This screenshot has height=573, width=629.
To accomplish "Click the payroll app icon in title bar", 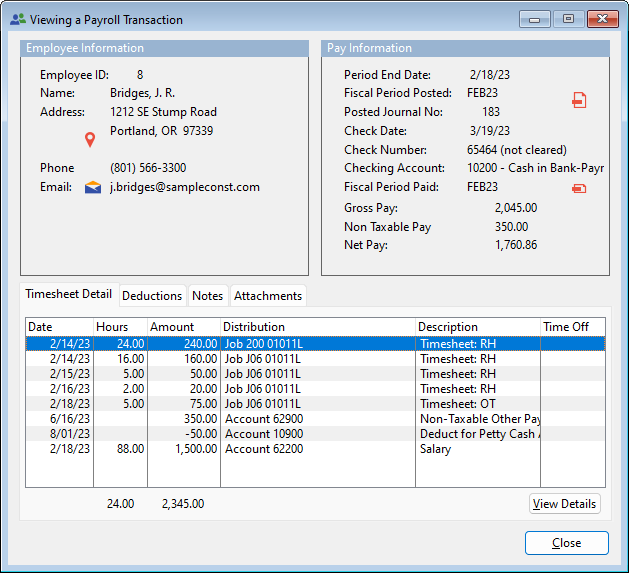I will [x=17, y=19].
